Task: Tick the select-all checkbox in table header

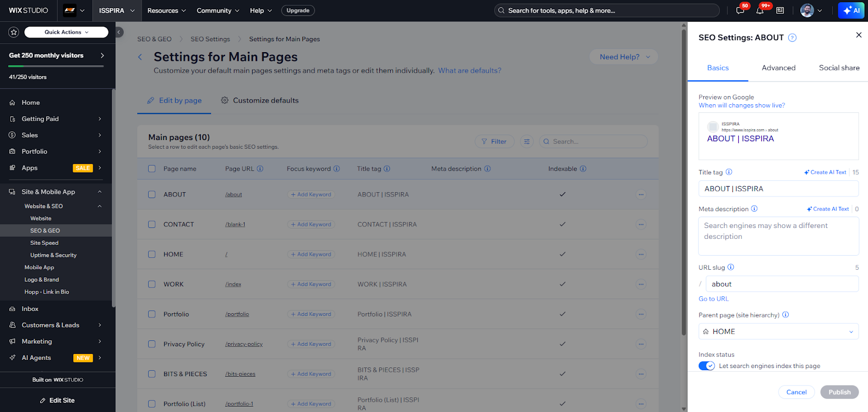Action: click(152, 169)
